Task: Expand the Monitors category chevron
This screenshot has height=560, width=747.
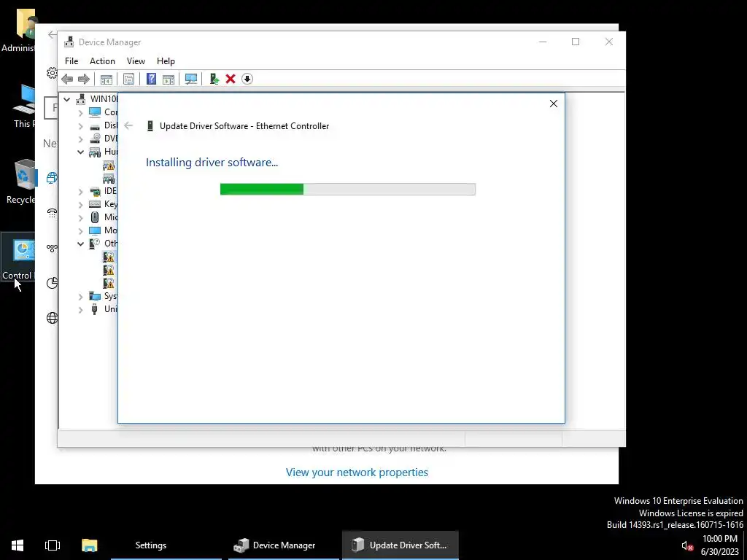Action: click(x=80, y=231)
